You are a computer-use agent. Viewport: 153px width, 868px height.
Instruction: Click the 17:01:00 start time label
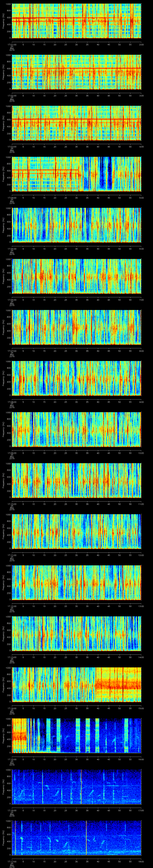[x=12, y=44]
